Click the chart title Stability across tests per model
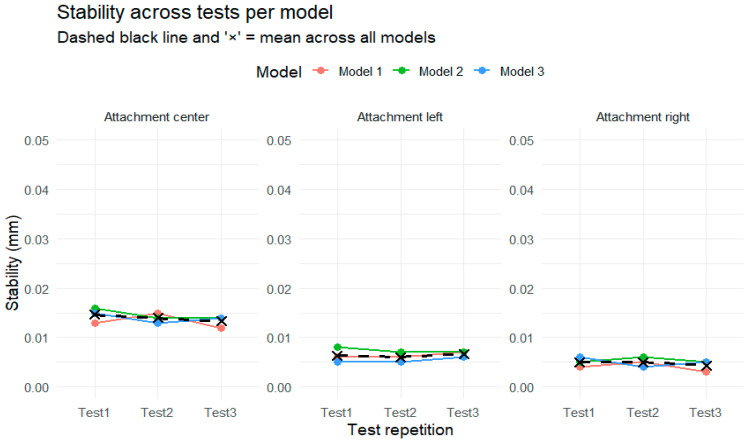Screen dimensions: 750x443 coord(195,12)
